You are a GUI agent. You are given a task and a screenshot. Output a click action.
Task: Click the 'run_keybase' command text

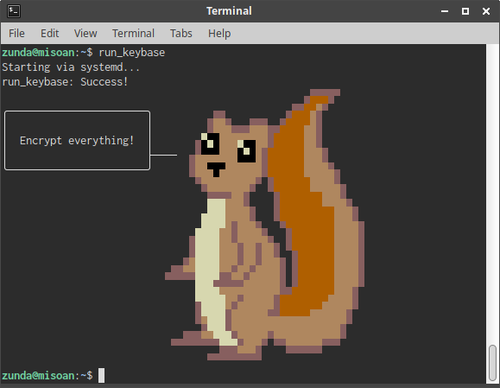[x=132, y=53]
